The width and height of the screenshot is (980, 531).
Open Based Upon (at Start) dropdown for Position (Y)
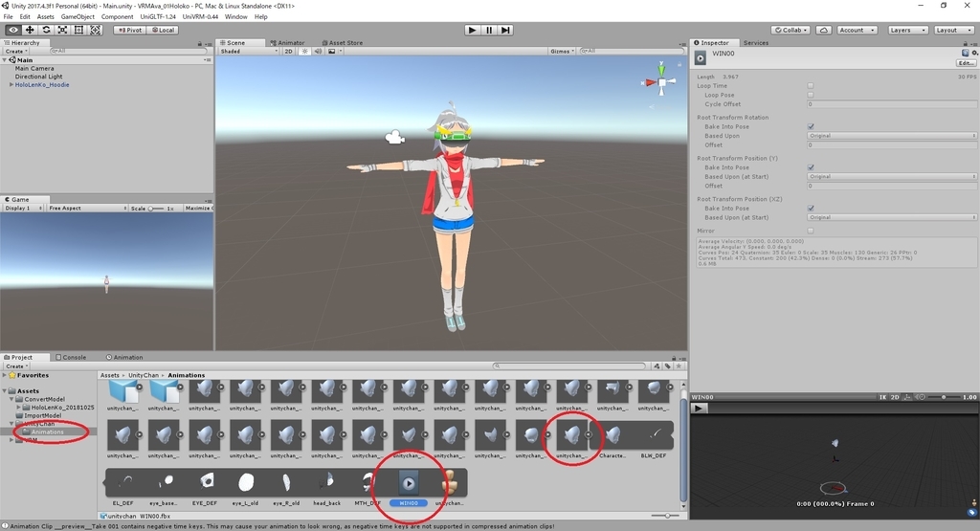coord(892,177)
